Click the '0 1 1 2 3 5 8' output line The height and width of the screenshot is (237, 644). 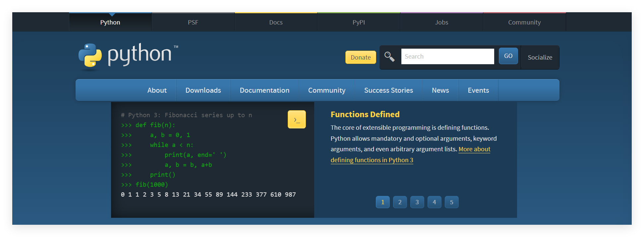click(x=208, y=195)
